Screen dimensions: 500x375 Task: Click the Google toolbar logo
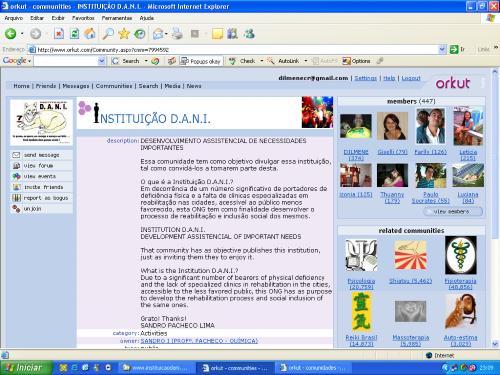coord(15,61)
